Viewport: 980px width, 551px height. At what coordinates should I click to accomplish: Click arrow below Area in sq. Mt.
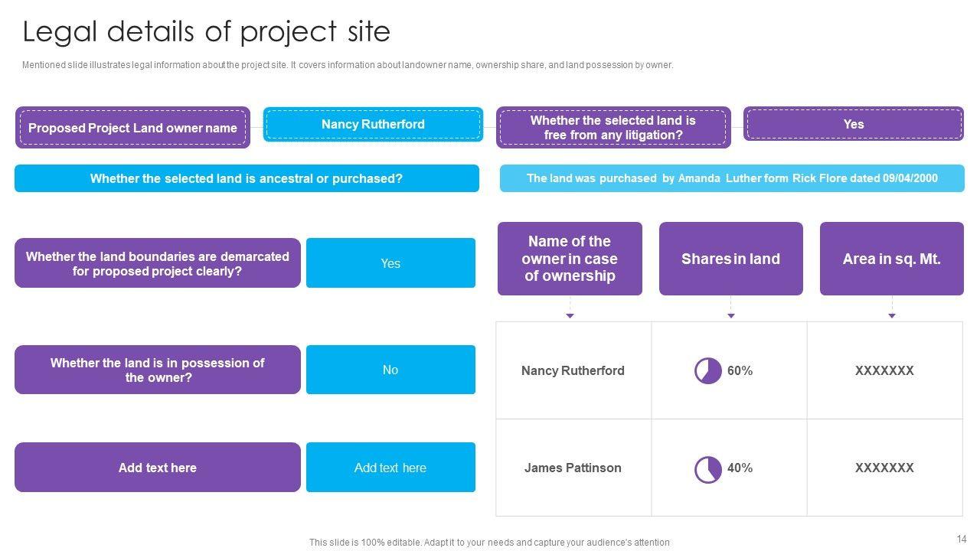891,315
